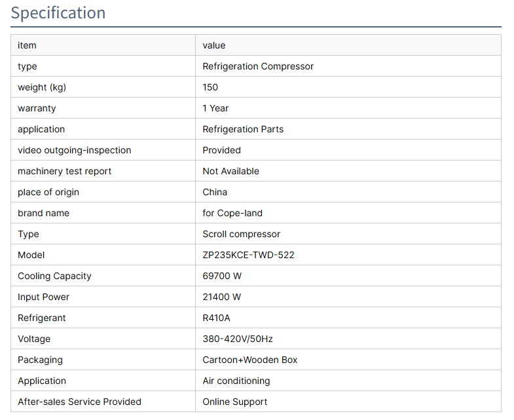Click the weight (kg) row label
Viewport: 514px width, 420px height.
coord(42,87)
